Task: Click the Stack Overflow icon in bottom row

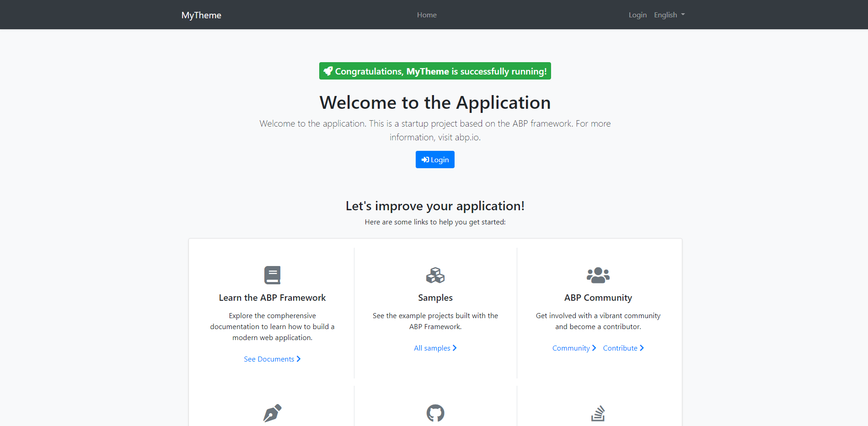Action: tap(598, 413)
